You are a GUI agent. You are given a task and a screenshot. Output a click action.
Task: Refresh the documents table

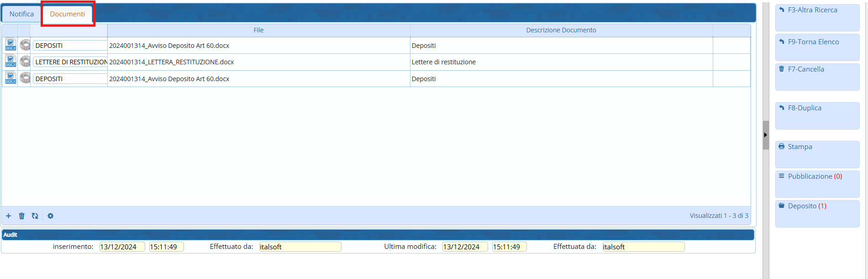tap(35, 216)
